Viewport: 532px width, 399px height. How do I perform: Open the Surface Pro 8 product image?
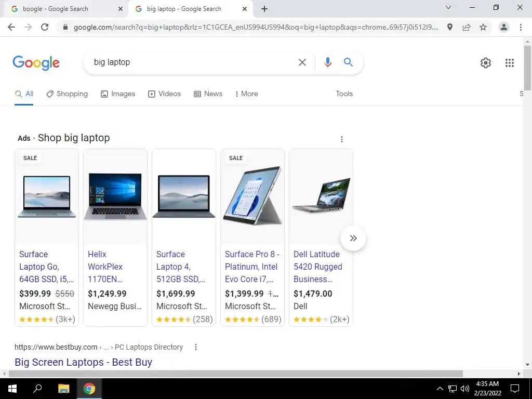tap(252, 196)
